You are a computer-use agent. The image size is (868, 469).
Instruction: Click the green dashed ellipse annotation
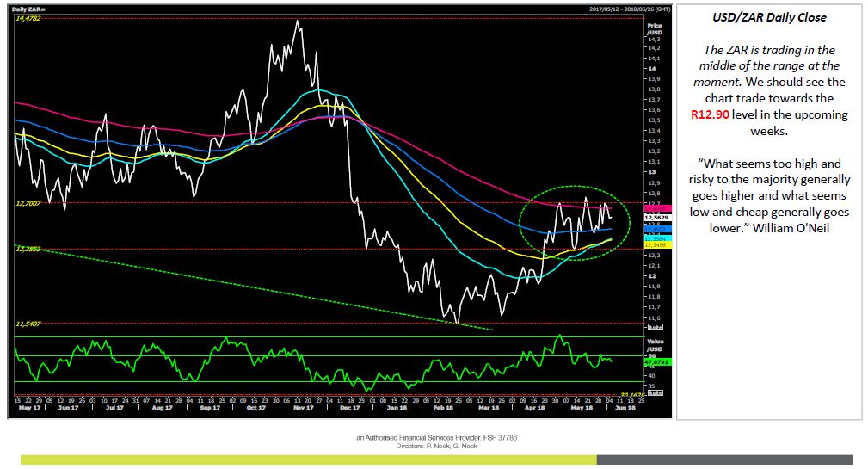click(x=575, y=223)
